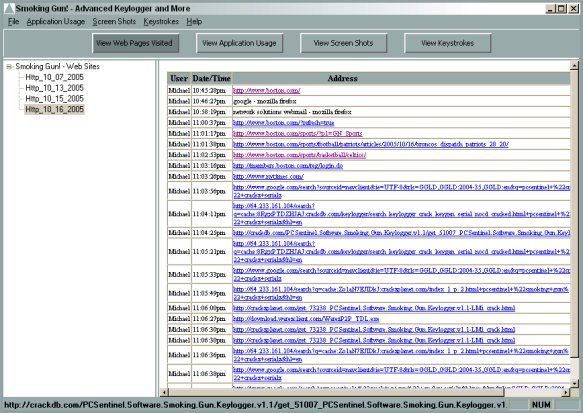Open google search link at 11:05:33pm
This screenshot has width=583, height=413.
point(402,274)
